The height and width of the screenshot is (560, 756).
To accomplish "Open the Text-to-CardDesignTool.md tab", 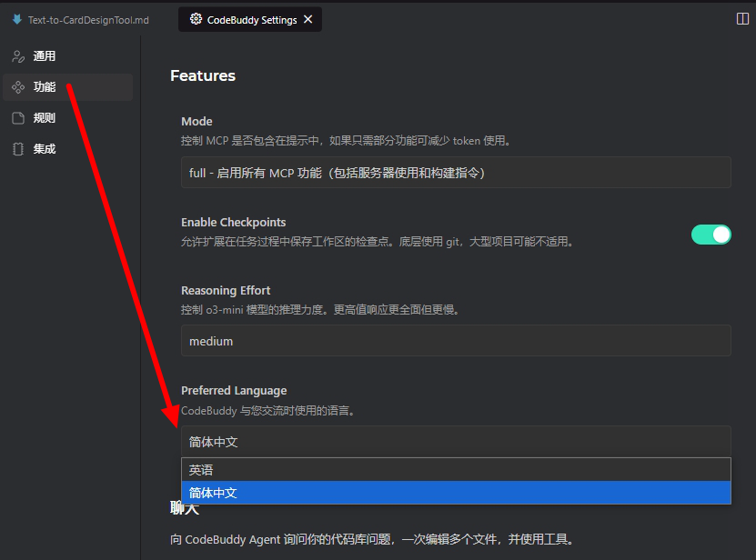I will [x=81, y=20].
